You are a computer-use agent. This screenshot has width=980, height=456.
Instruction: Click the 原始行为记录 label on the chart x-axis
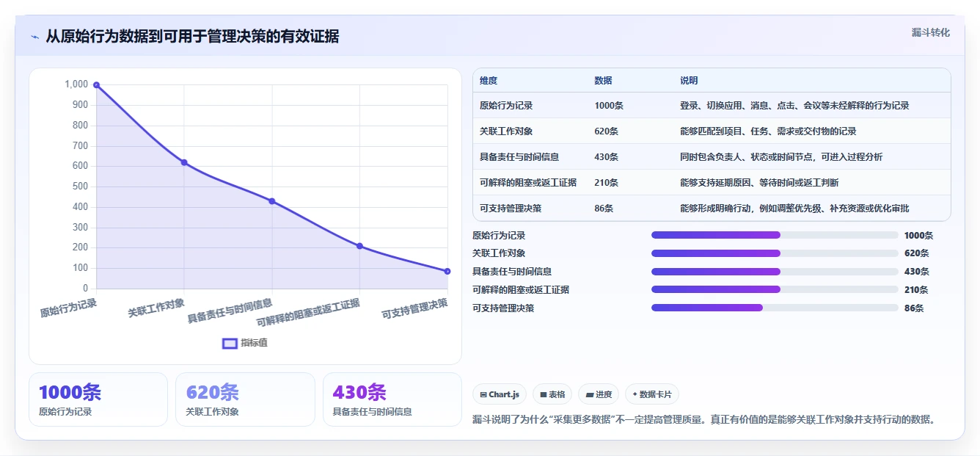[68, 307]
